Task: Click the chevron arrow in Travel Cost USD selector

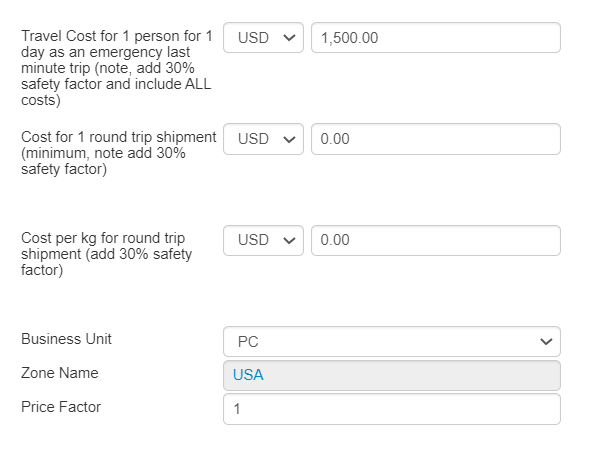Action: pyautogui.click(x=289, y=38)
